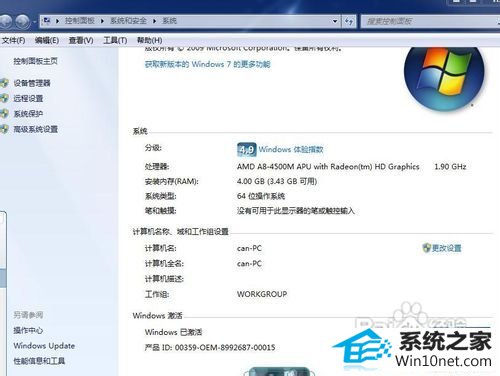Go forward using the Forward arrow button
Image resolution: width=500 pixels, height=376 pixels.
[23, 21]
